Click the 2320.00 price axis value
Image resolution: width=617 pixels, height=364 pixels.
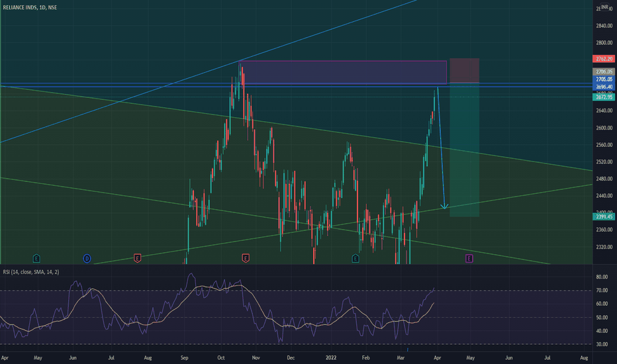click(604, 247)
